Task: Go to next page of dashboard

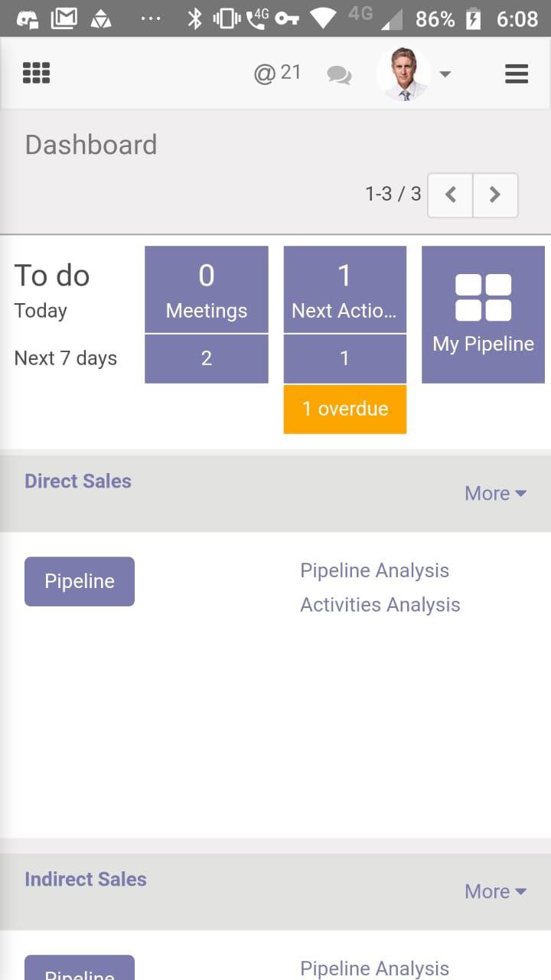Action: click(495, 194)
